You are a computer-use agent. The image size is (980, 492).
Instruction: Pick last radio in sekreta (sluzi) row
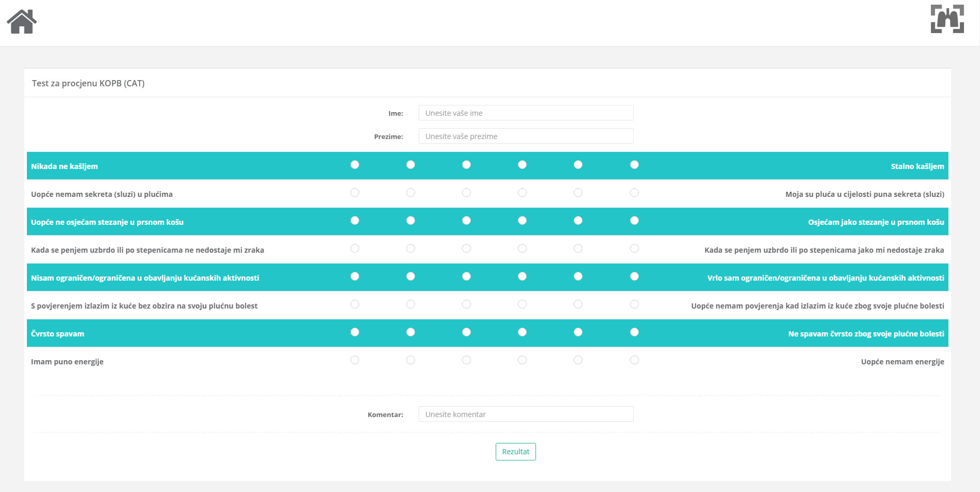(x=634, y=193)
